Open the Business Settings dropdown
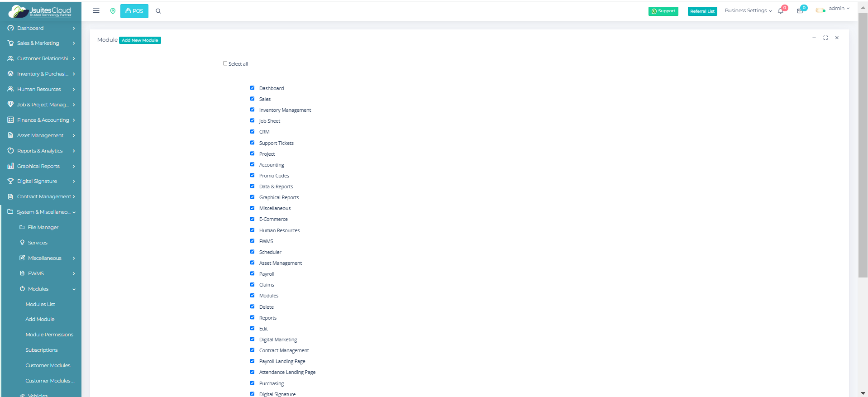The height and width of the screenshot is (397, 868). 748,11
